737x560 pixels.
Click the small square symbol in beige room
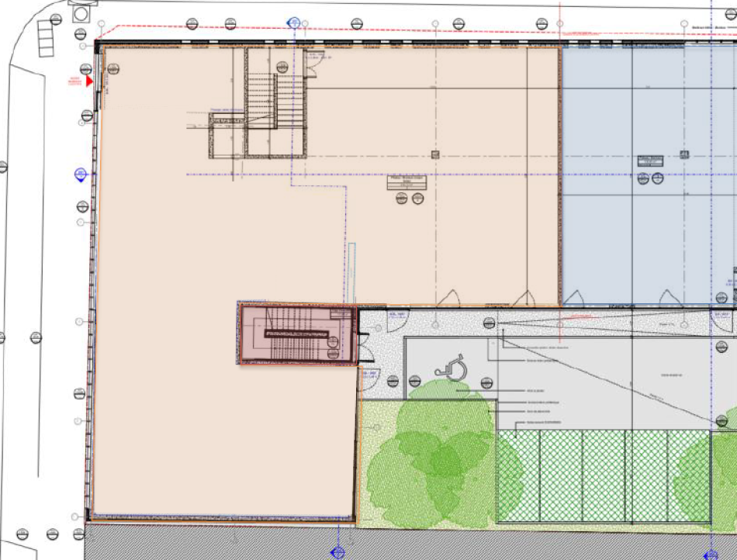[435, 154]
